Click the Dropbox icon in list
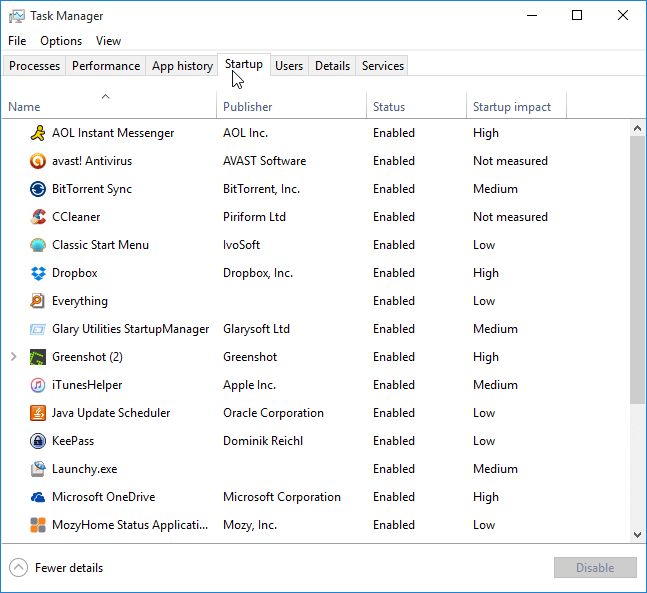 click(x=38, y=273)
